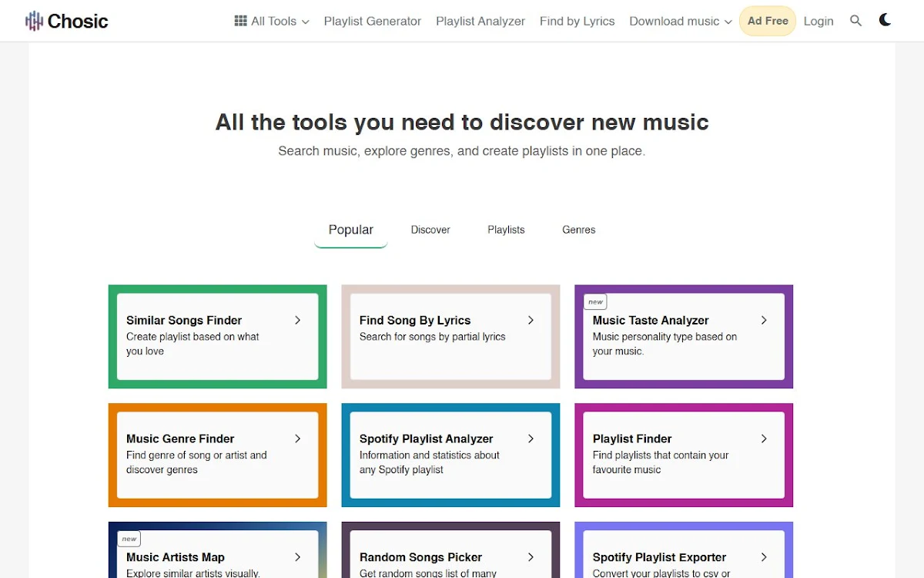Click 'Find genre of song or artist' description
This screenshot has height=578, width=924.
pyautogui.click(x=196, y=462)
